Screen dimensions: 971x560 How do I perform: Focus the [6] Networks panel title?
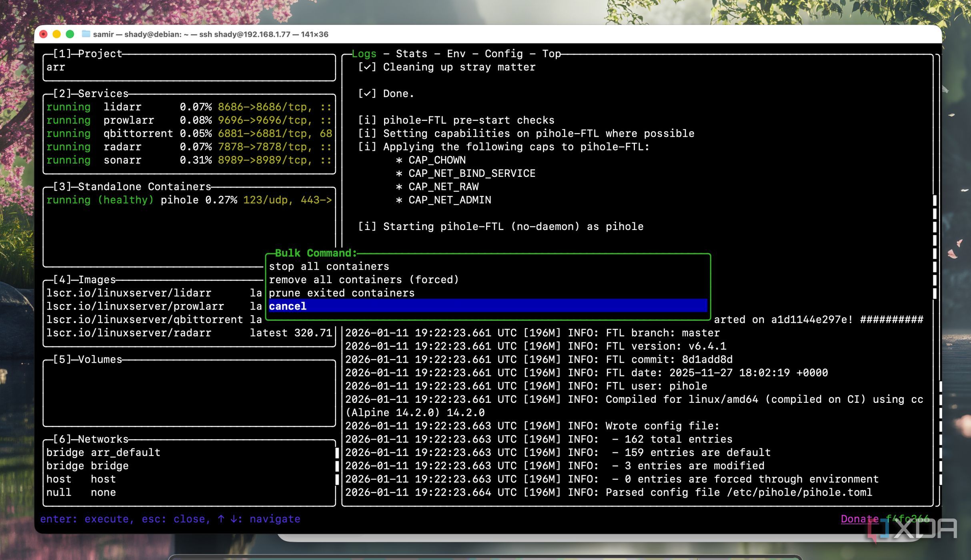[x=91, y=439]
